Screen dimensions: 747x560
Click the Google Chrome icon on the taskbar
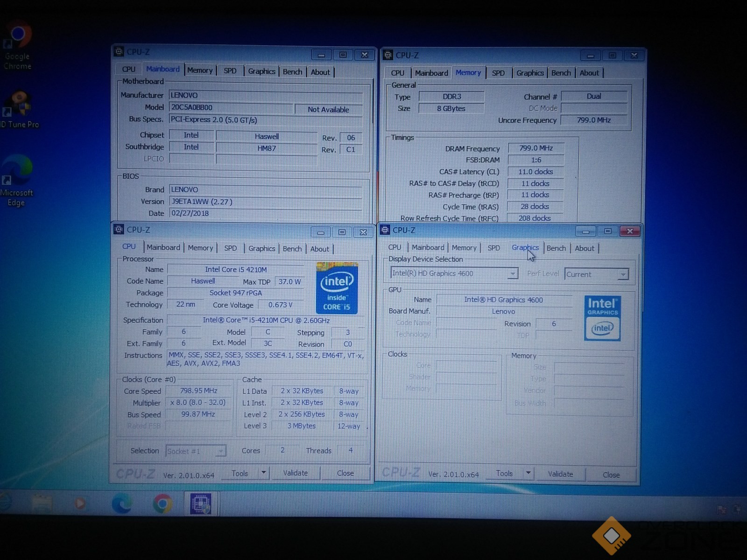(x=162, y=504)
